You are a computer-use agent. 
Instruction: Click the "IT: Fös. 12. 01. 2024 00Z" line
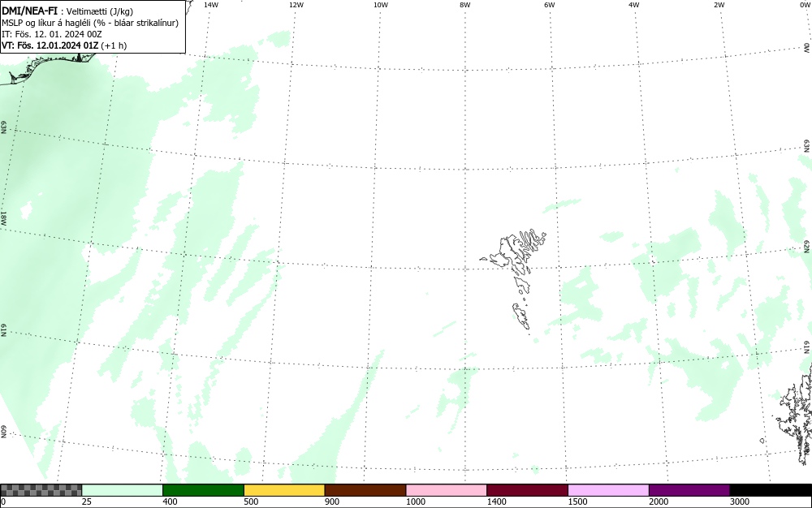click(x=52, y=34)
